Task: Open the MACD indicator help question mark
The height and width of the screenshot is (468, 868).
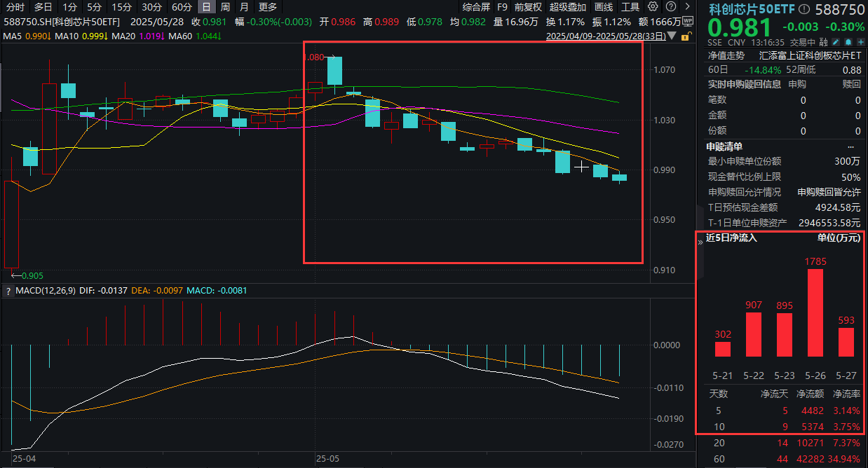Action: [8, 291]
